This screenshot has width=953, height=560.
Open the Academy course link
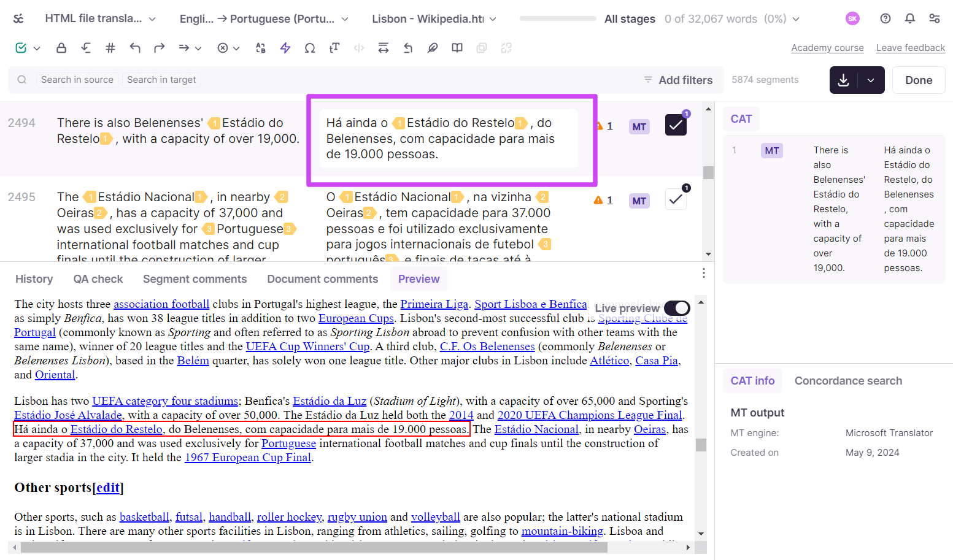[827, 48]
